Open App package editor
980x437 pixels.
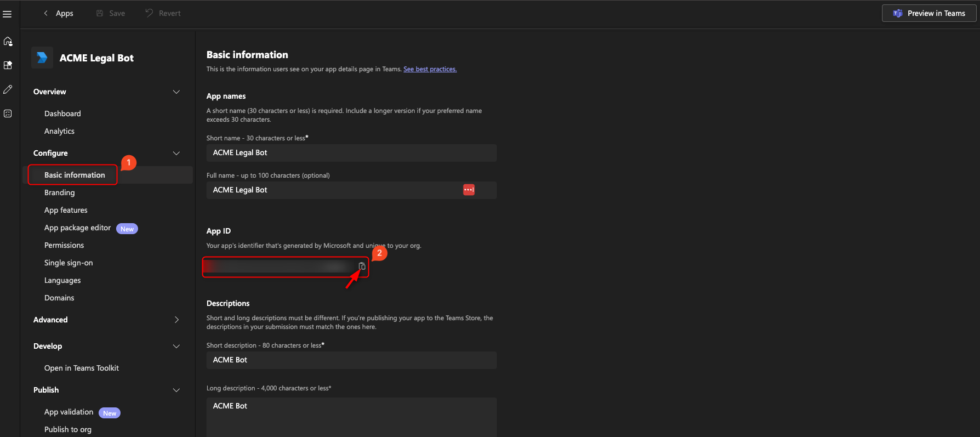coord(77,228)
